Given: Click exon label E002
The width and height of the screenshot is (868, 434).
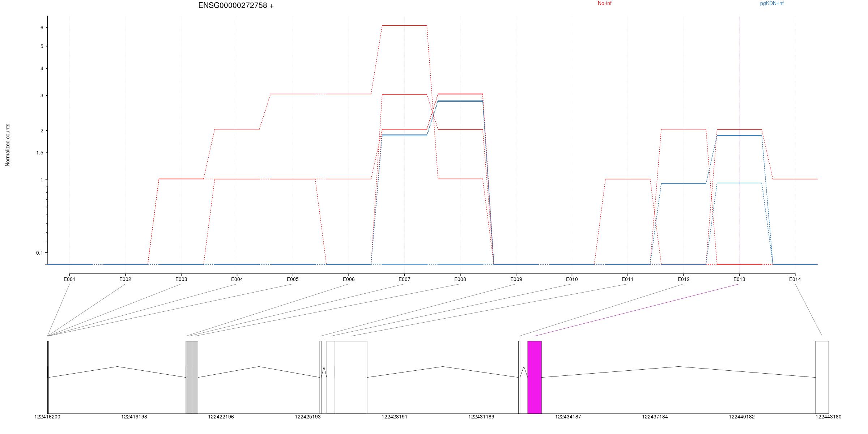Looking at the screenshot, I should [125, 279].
